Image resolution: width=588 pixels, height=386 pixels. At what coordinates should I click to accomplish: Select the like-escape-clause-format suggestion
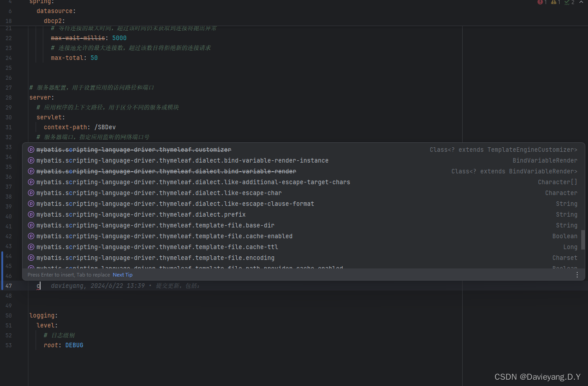click(x=303, y=204)
